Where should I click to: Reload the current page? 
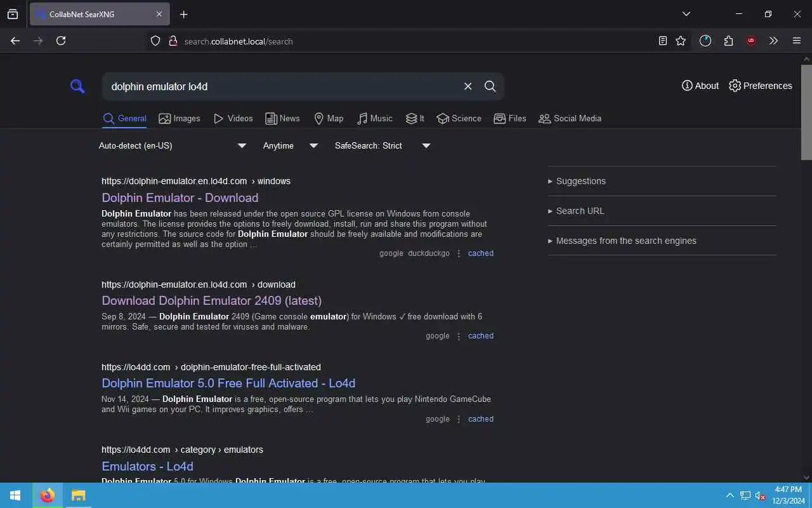(61, 41)
